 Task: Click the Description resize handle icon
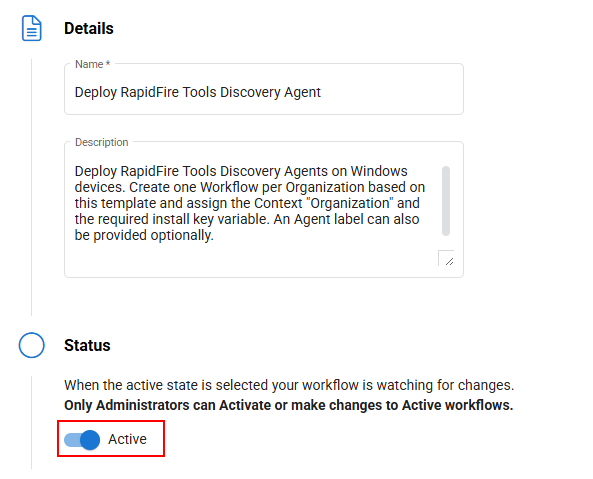pyautogui.click(x=449, y=261)
